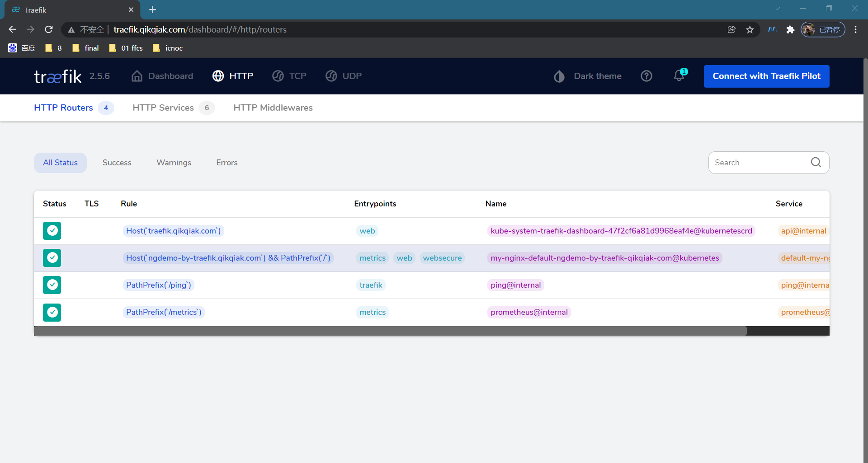Bookmark this page with star
The height and width of the screenshot is (463, 868).
click(x=750, y=29)
